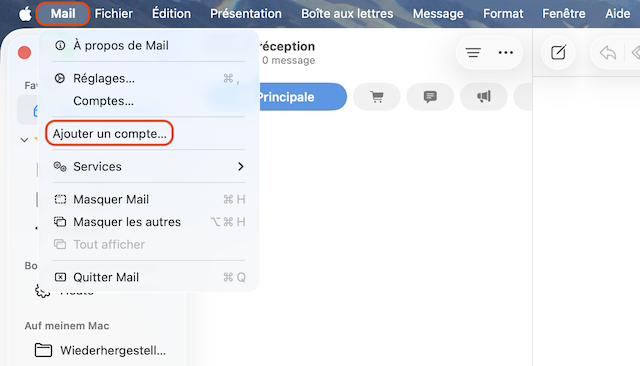This screenshot has width=640, height=366.
Task: Click the Wiederhergestell… folder icon
Action: (43, 350)
